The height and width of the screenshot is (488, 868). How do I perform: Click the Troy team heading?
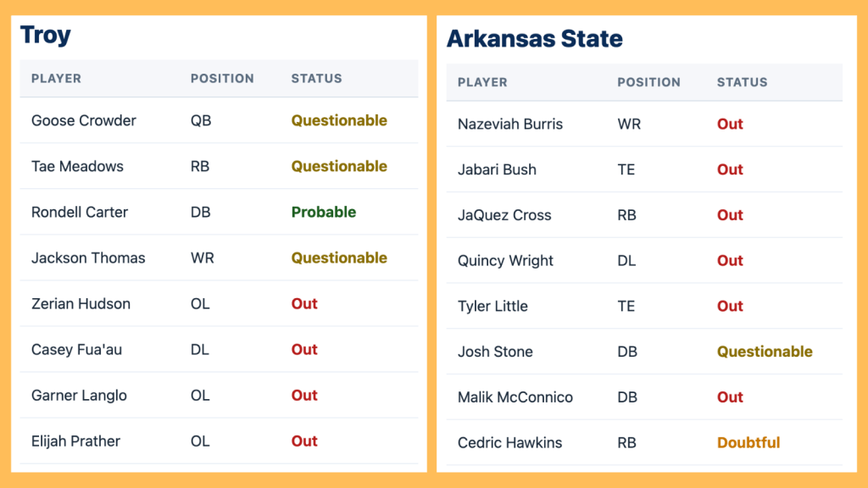(46, 35)
